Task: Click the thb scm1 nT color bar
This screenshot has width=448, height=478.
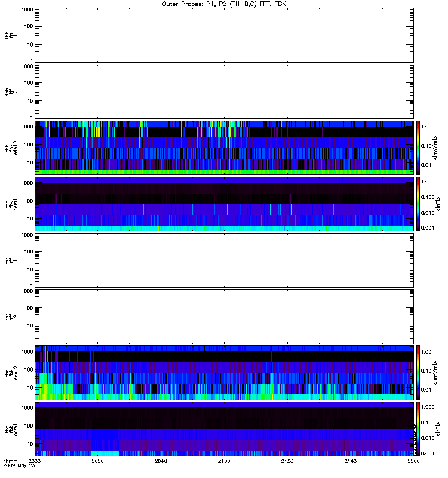Action: coord(418,204)
